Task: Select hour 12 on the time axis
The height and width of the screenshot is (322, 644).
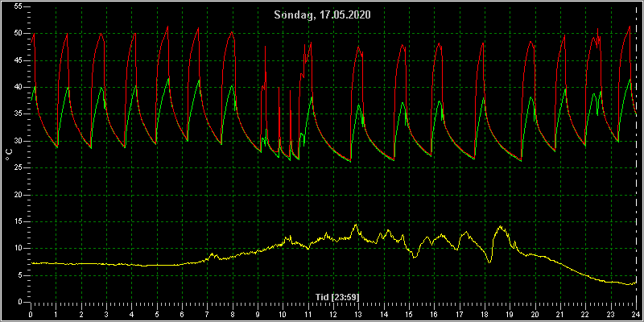Action: pos(332,315)
